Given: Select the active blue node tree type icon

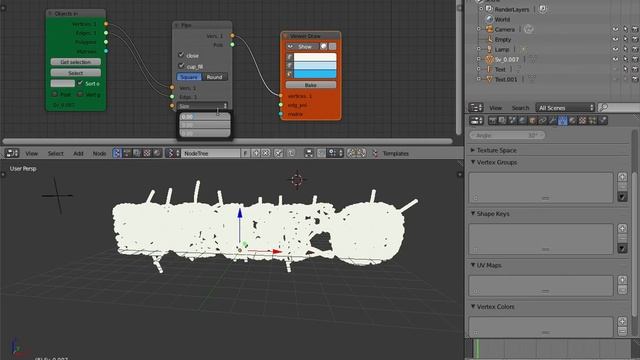Looking at the screenshot, I should 117,153.
